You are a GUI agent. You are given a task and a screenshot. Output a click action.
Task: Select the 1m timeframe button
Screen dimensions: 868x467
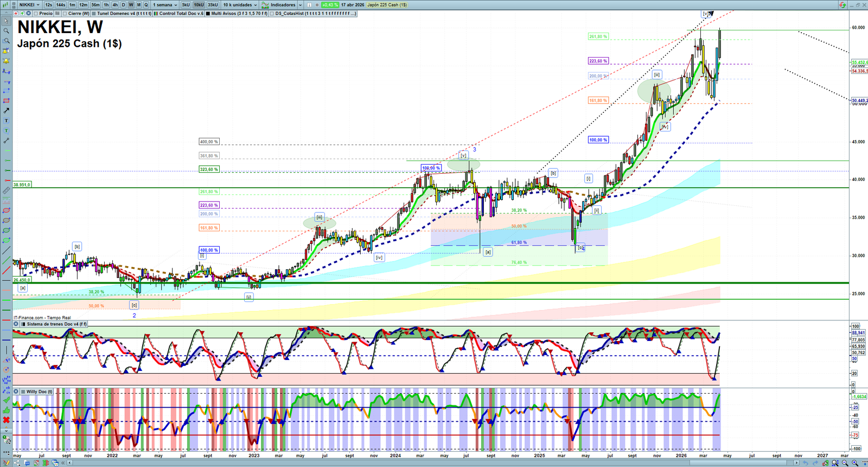pos(72,5)
